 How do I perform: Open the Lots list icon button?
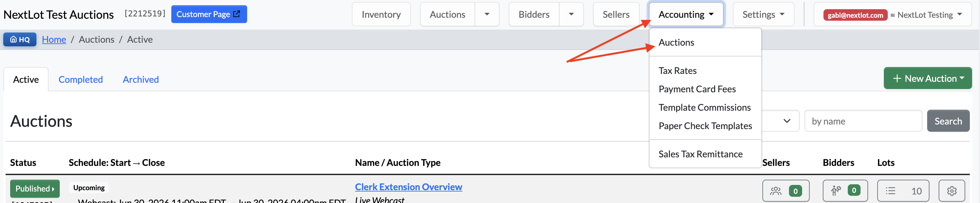tap(903, 191)
